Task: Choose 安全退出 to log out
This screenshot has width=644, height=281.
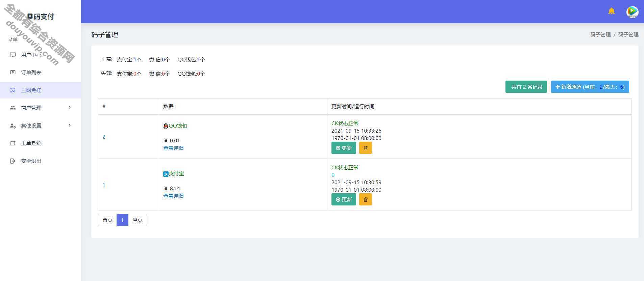Action: (x=41, y=161)
